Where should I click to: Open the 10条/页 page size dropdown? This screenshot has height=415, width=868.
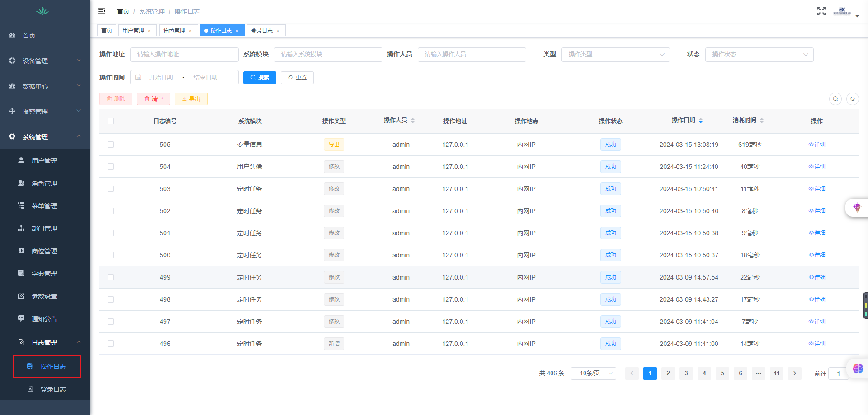pos(593,373)
